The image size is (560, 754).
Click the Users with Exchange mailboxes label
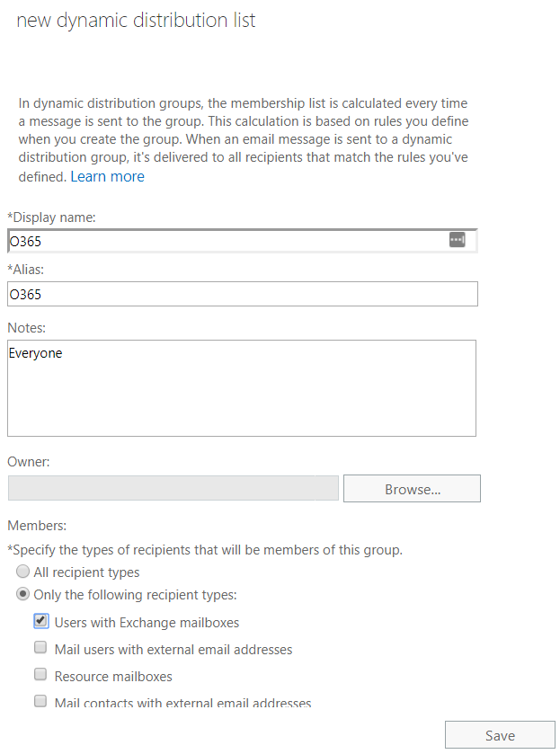click(147, 623)
